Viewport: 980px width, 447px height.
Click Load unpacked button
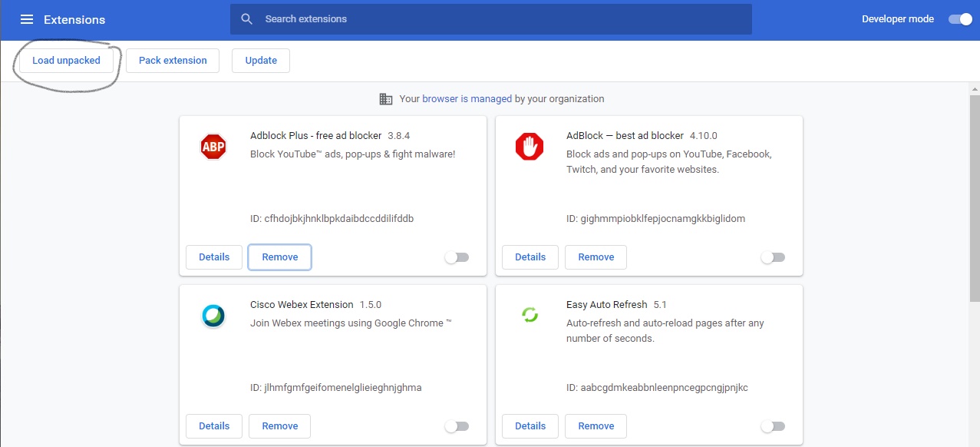tap(66, 61)
